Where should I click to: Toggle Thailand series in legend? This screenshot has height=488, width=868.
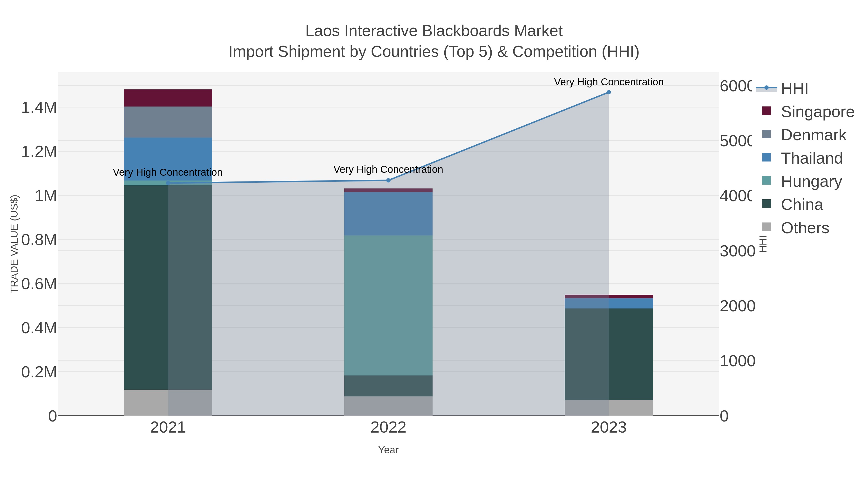click(802, 158)
